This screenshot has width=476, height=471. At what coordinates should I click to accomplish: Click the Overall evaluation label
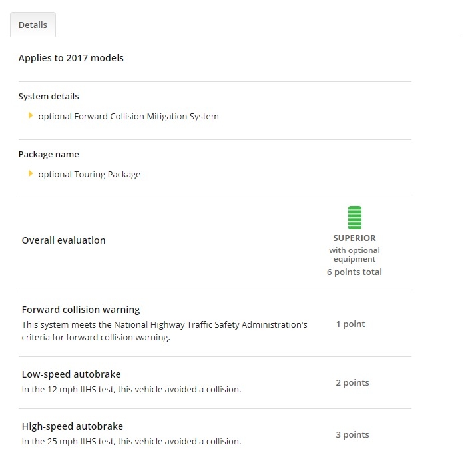pos(64,240)
